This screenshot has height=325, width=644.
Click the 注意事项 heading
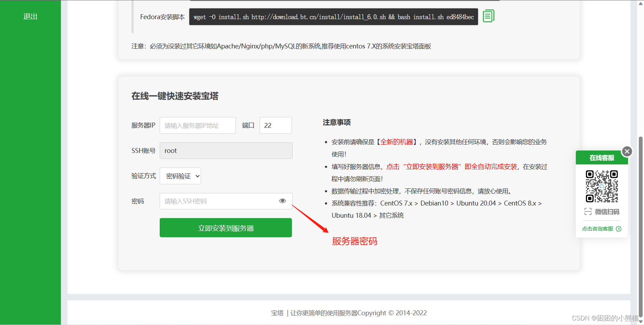(x=337, y=122)
